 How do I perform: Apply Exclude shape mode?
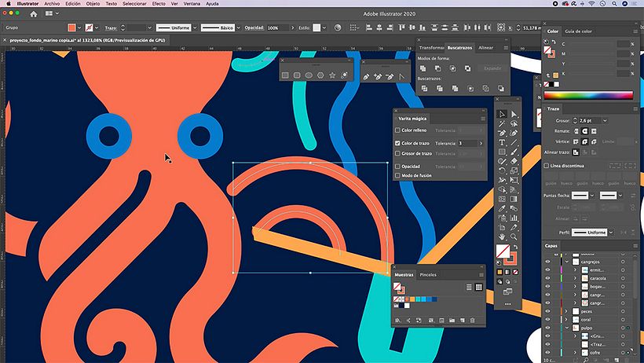[467, 68]
